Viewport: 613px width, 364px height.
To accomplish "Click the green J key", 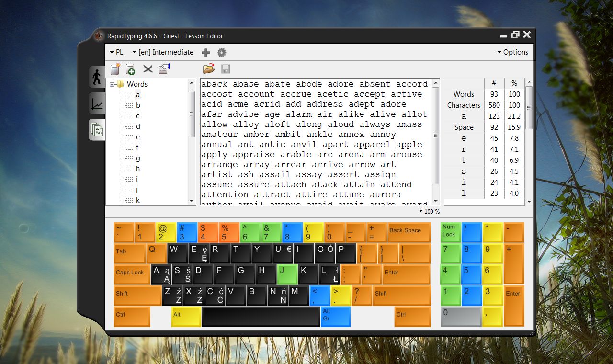I will pyautogui.click(x=287, y=274).
